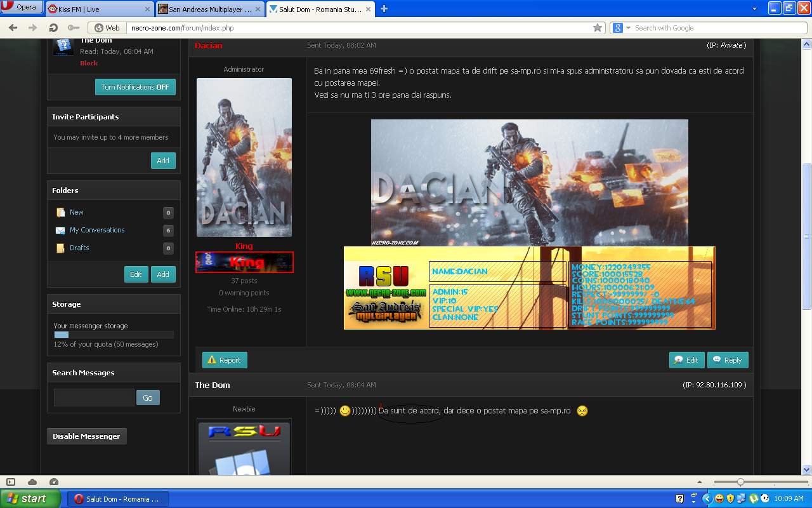Open the New folder

coord(77,212)
